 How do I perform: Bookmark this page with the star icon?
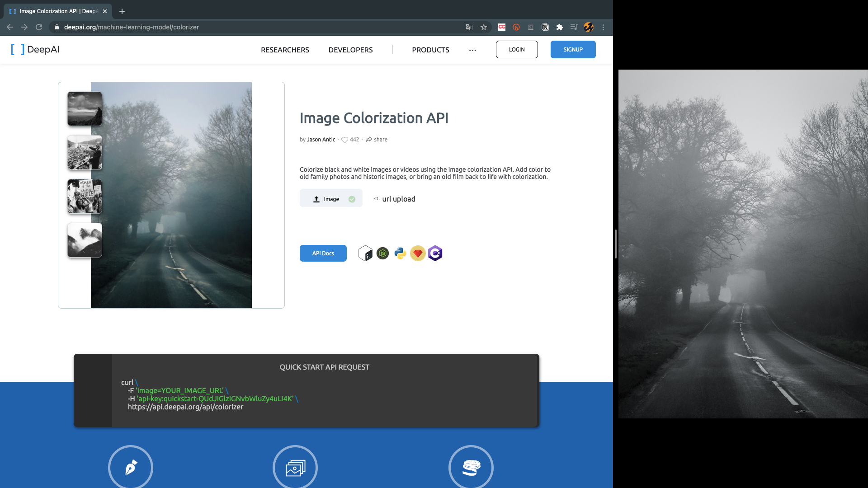[x=484, y=27]
